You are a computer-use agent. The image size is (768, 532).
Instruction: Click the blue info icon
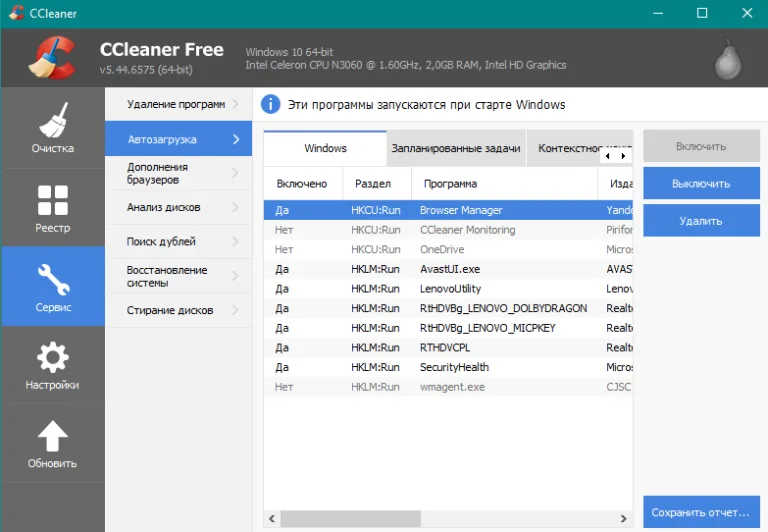coord(270,104)
